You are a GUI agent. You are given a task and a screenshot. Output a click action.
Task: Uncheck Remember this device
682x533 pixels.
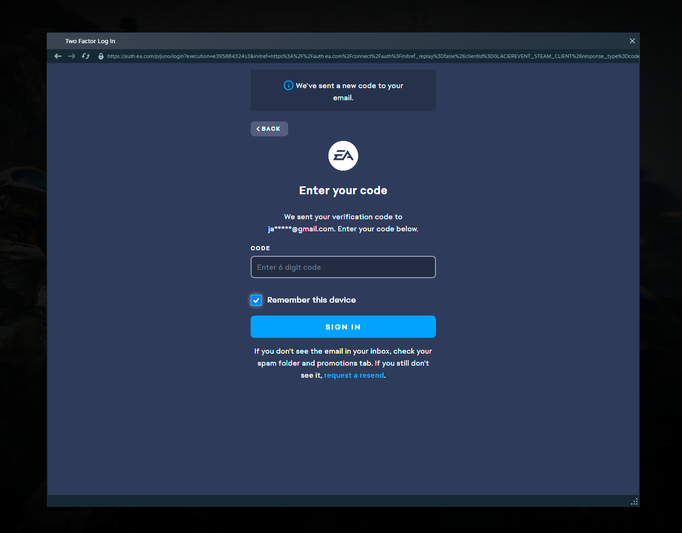pyautogui.click(x=256, y=300)
